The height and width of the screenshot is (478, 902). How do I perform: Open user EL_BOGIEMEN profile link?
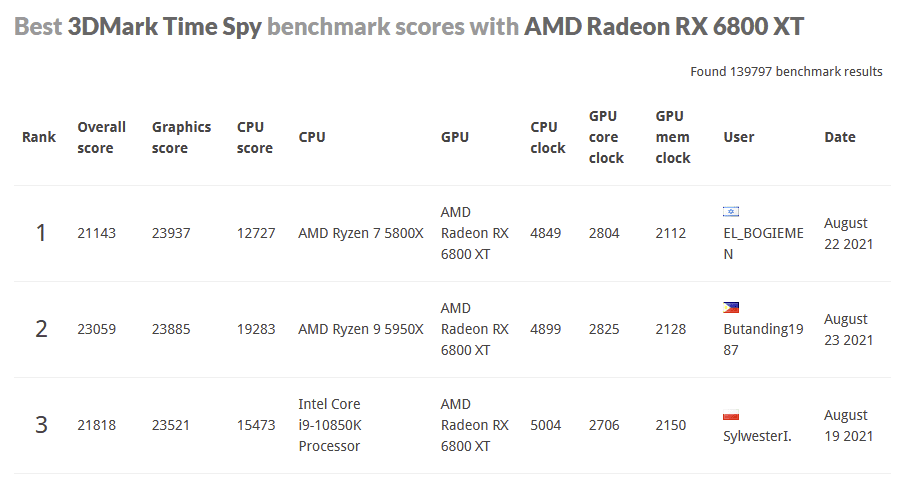pos(763,243)
